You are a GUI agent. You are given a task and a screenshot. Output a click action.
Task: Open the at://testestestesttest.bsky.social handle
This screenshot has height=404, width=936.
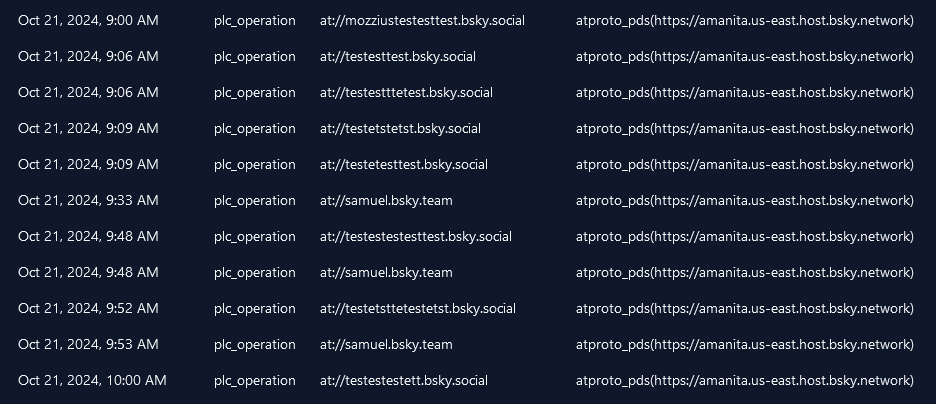click(x=415, y=236)
